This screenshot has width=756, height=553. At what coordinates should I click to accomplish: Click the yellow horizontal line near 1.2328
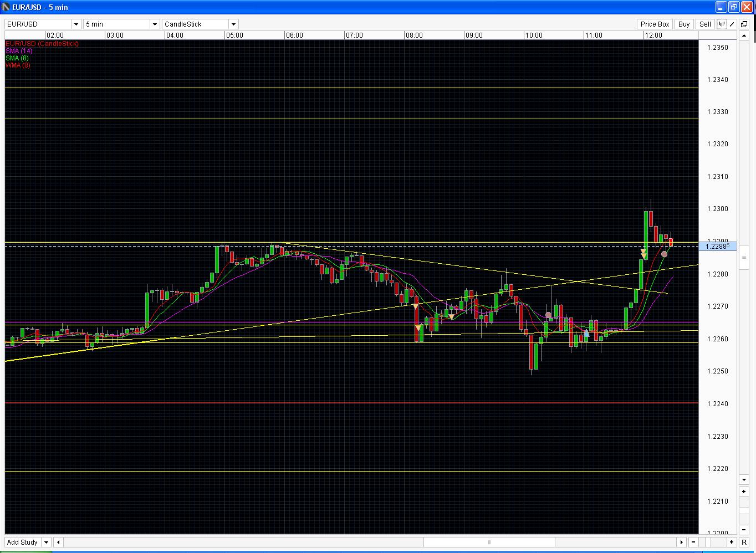click(x=351, y=119)
